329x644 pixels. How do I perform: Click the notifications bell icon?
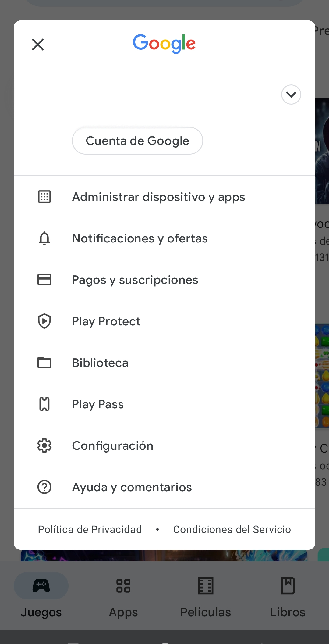point(44,238)
